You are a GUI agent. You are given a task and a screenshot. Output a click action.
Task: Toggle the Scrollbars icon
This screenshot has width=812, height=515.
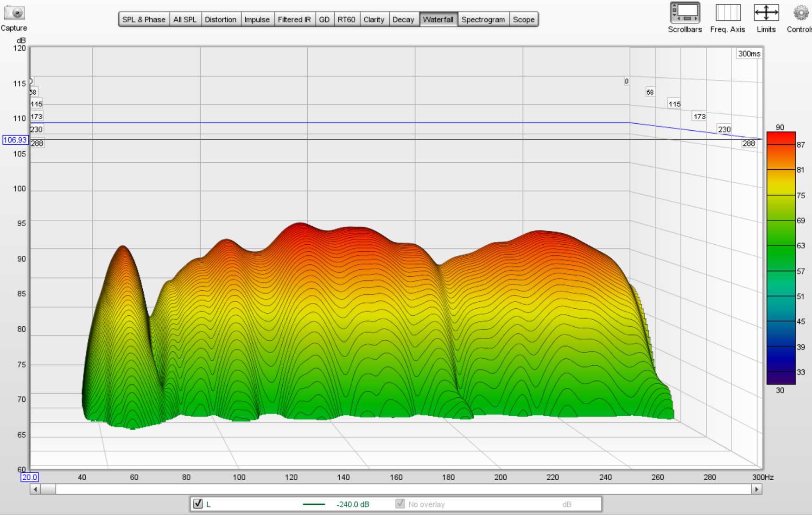[x=685, y=13]
